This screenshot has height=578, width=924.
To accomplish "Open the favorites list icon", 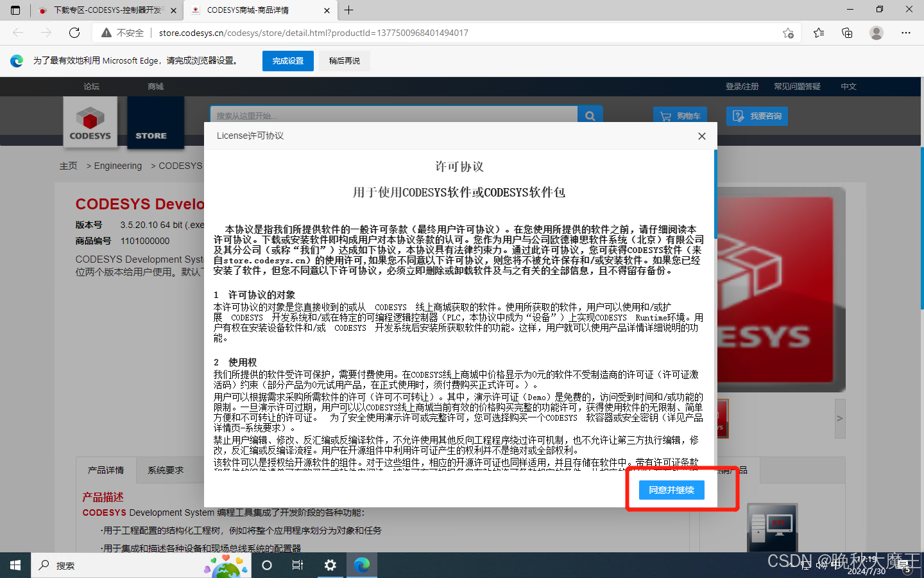I will (x=819, y=33).
